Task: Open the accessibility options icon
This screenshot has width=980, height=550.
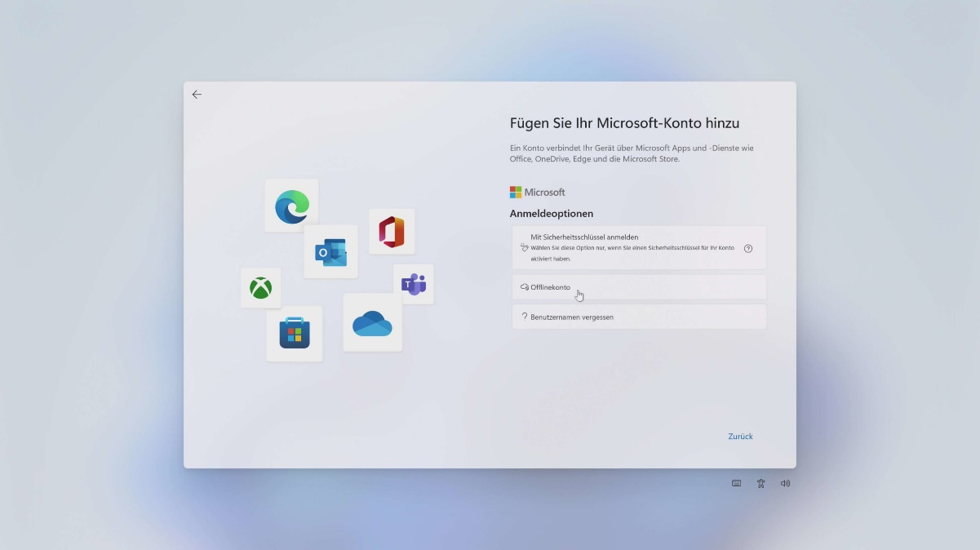Action: coord(761,483)
